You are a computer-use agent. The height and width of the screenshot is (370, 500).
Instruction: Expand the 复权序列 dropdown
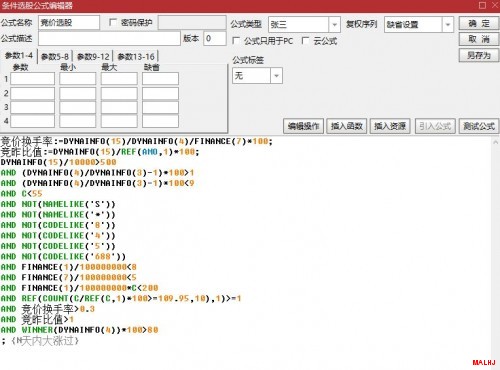click(448, 24)
